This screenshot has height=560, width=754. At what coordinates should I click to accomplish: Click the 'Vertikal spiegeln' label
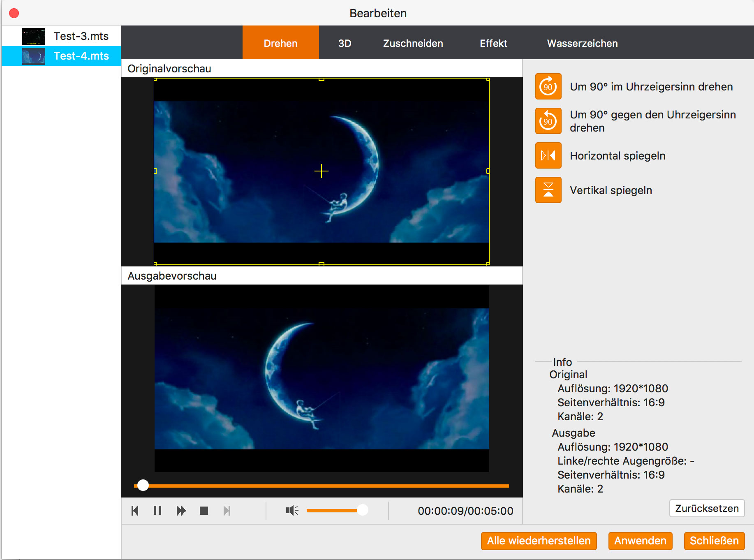point(611,190)
